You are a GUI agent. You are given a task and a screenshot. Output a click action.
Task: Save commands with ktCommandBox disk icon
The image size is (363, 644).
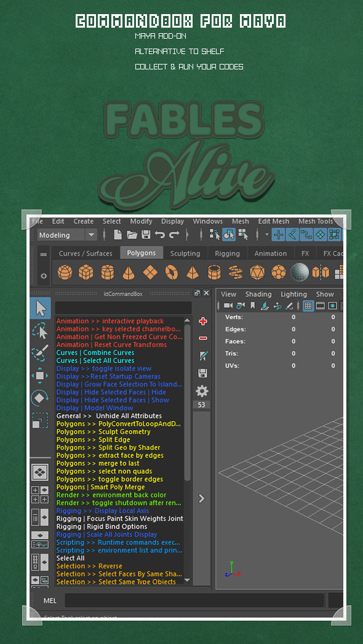202,374
